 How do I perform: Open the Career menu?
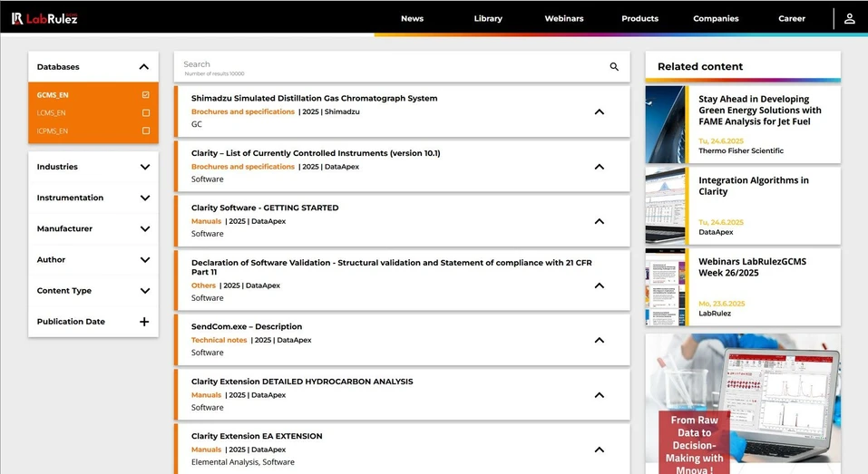792,18
